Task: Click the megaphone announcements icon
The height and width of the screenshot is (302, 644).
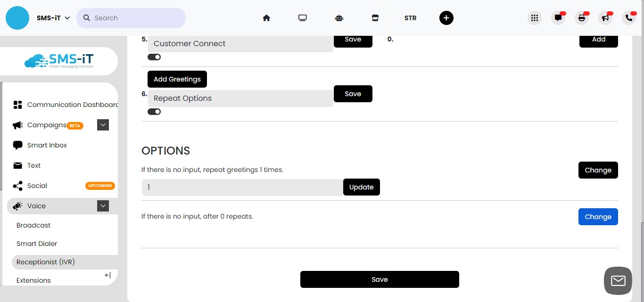Action: (605, 17)
